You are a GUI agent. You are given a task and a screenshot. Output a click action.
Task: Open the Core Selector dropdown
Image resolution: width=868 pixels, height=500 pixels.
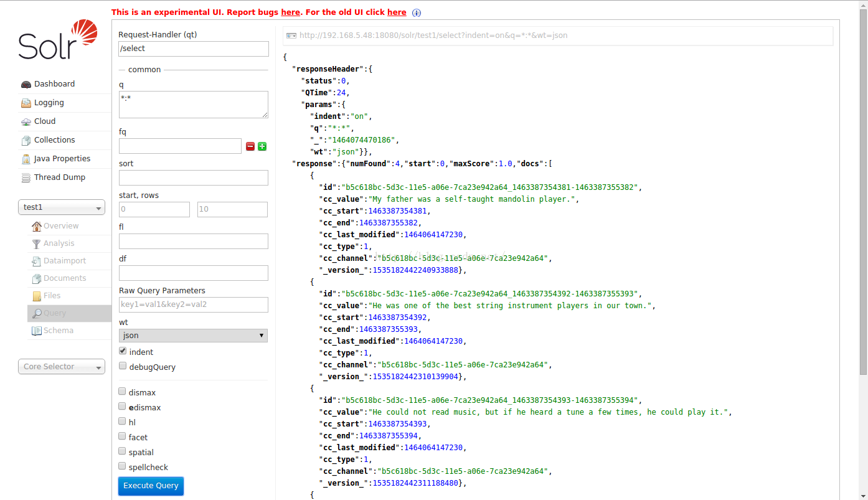pyautogui.click(x=62, y=367)
